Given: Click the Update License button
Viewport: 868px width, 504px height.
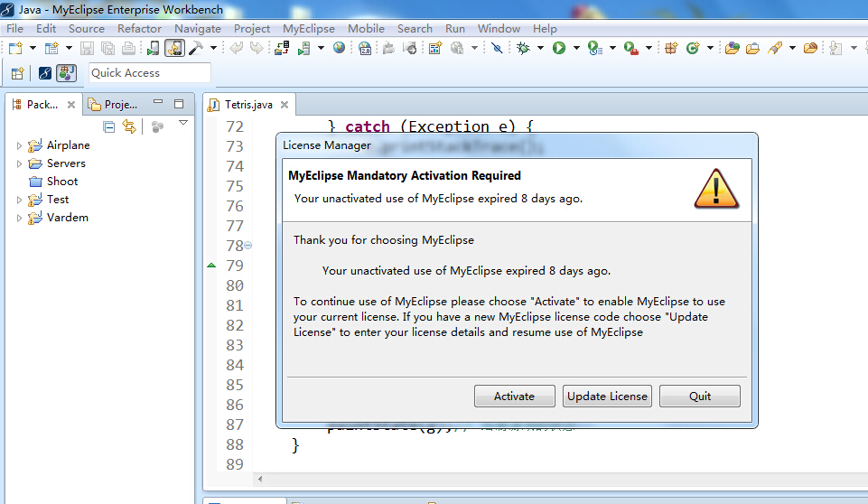Looking at the screenshot, I should [x=607, y=397].
